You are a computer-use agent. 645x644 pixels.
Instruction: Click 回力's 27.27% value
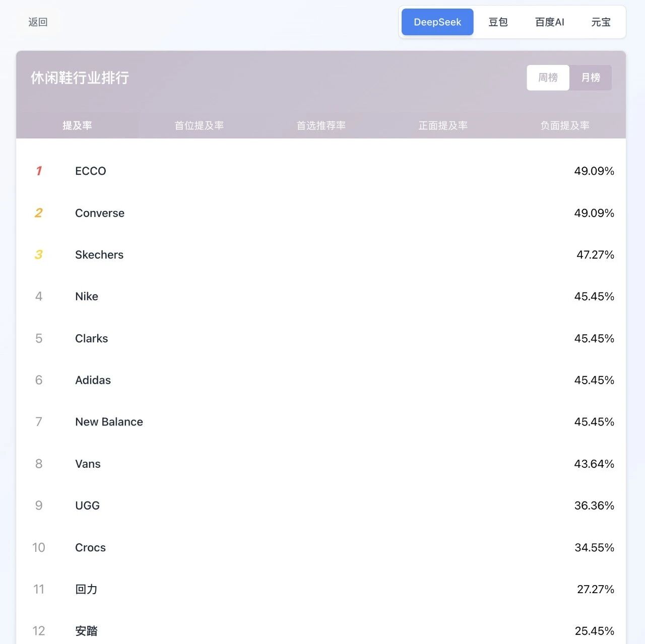click(595, 589)
